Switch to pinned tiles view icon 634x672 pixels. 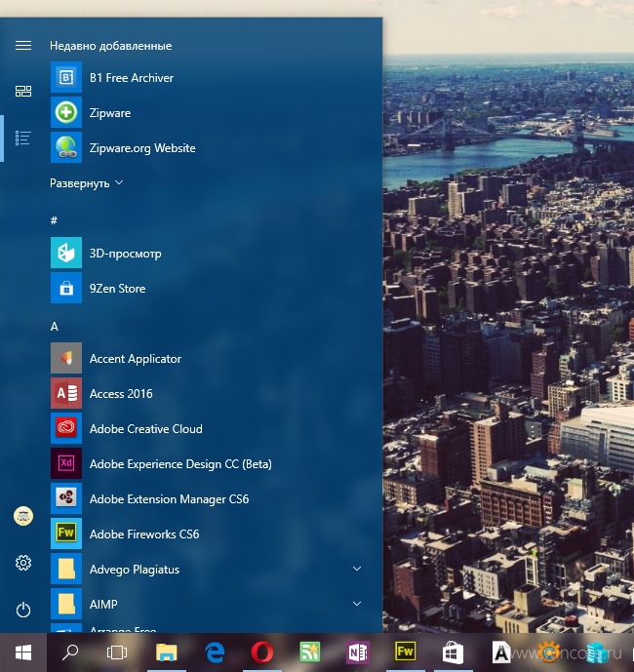[23, 91]
